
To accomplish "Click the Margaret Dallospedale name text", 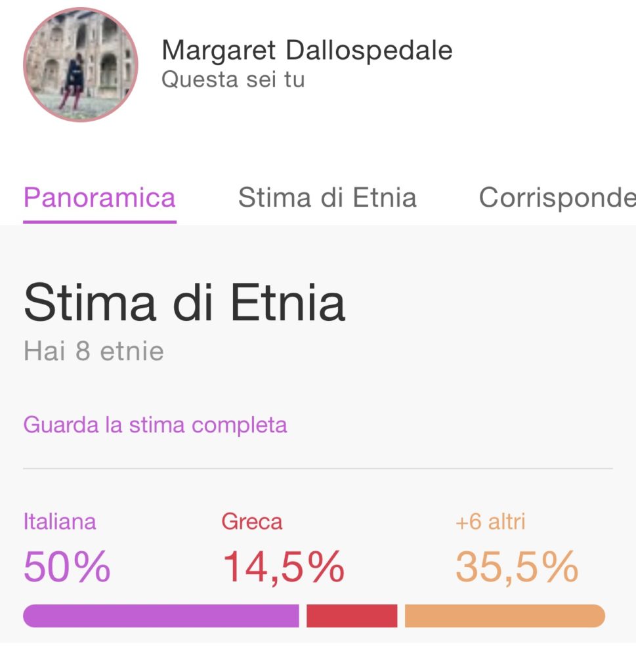I will click(307, 50).
